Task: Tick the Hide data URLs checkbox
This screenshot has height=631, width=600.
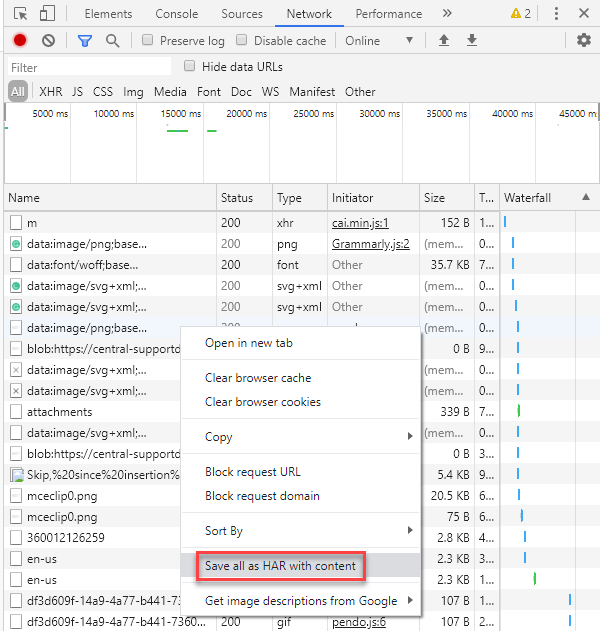Action: (x=190, y=67)
